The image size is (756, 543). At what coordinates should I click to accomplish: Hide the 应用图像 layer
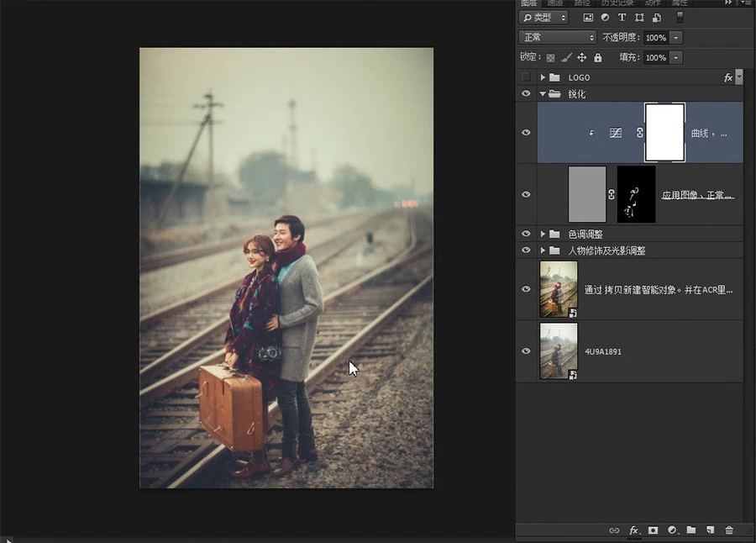point(526,194)
